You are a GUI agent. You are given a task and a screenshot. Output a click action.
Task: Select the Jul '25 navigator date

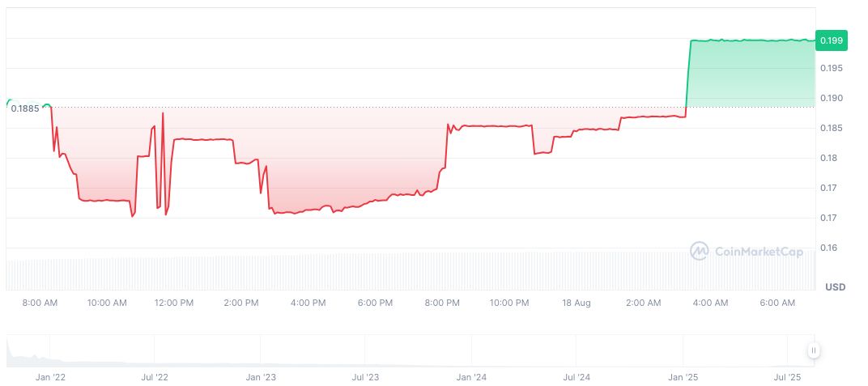pos(787,377)
